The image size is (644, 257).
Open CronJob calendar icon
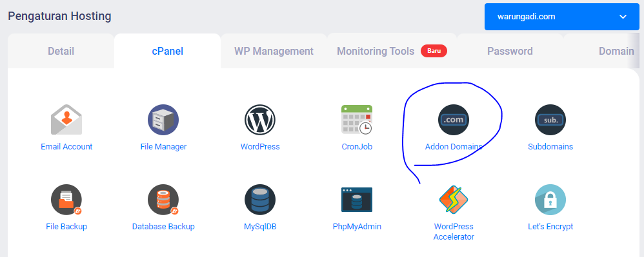[x=357, y=120]
